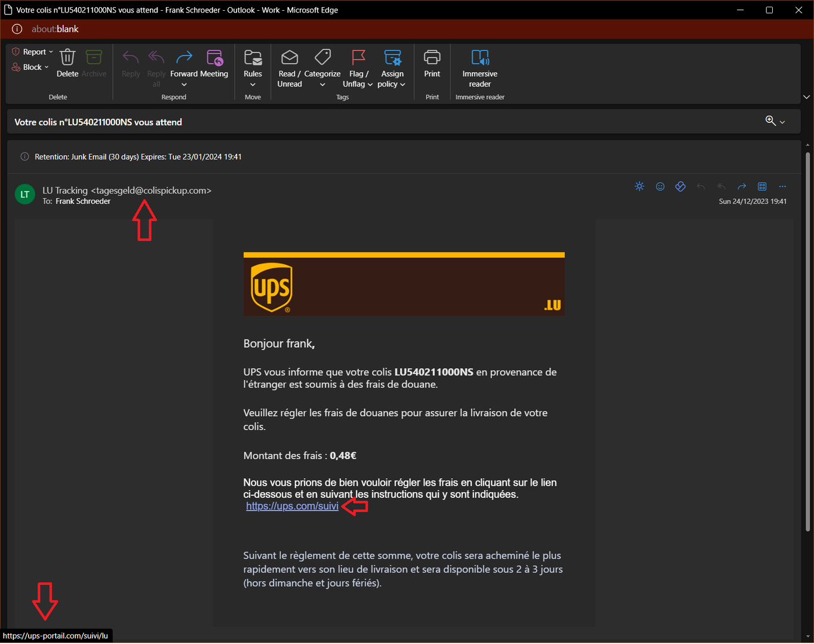
Task: Click the Meeting reply icon
Action: 214,58
